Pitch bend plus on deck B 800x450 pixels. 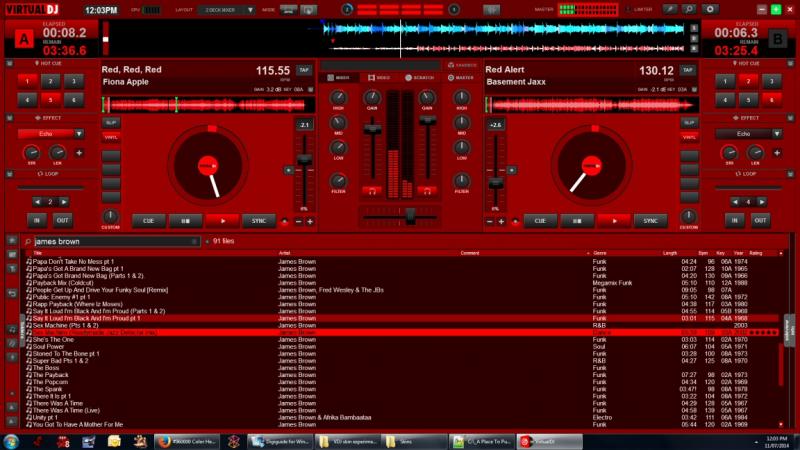(502, 221)
